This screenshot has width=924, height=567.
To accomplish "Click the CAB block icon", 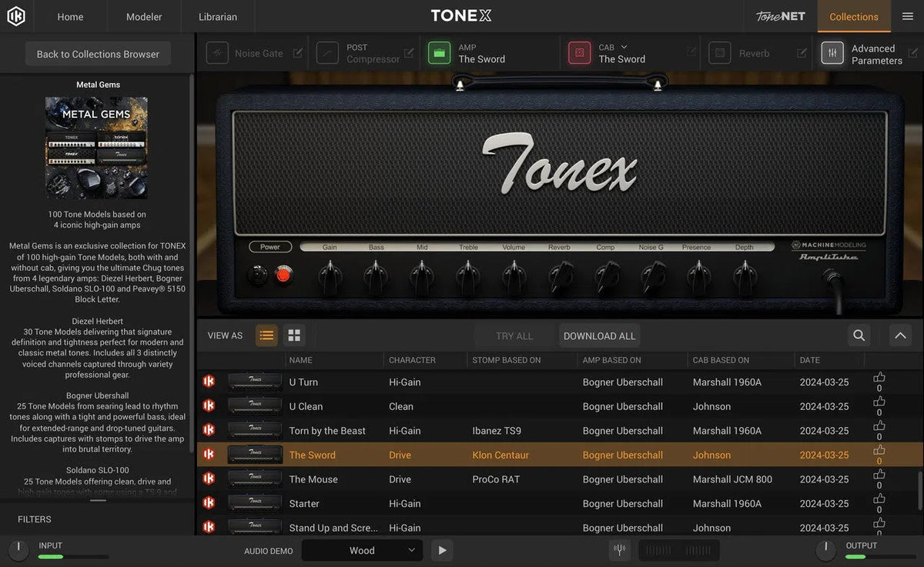I will (x=579, y=52).
